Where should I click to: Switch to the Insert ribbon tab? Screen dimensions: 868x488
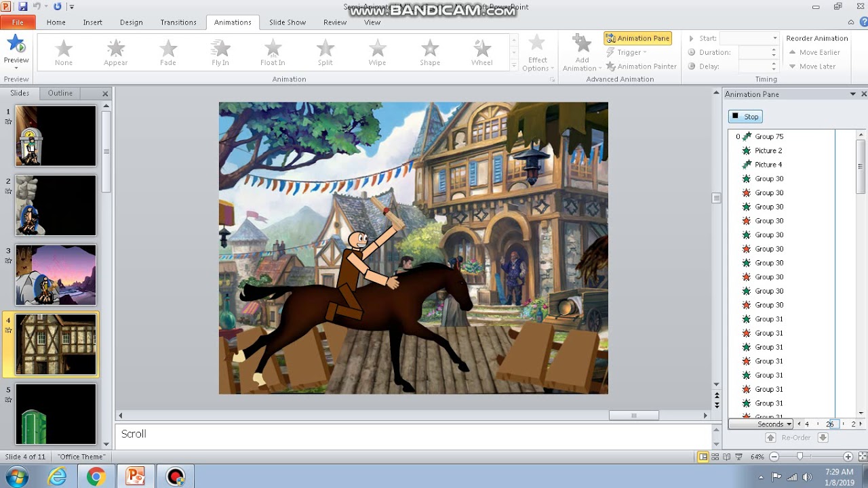[x=93, y=22]
